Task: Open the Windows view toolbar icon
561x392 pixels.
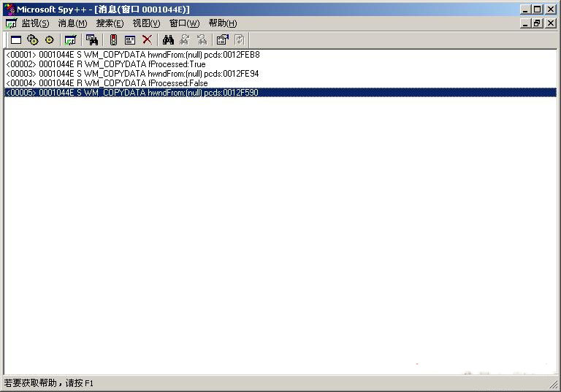Action: click(x=16, y=39)
